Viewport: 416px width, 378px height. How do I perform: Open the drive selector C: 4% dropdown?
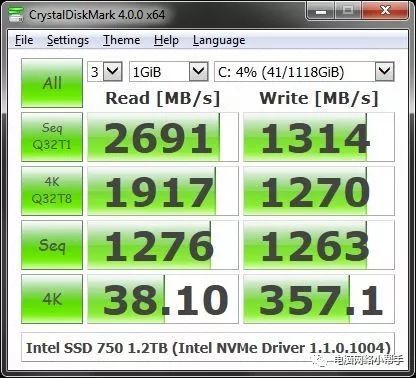tap(304, 71)
